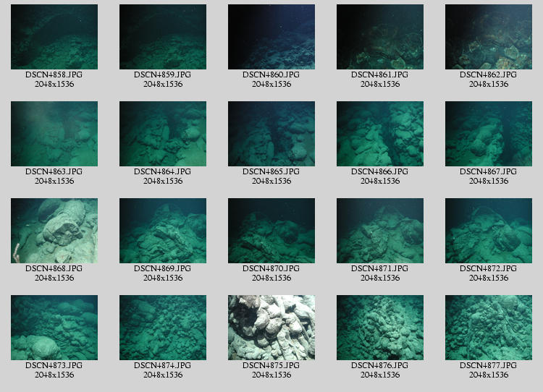Click 2048x1536 text under DSCN4872.JPG

pos(489,278)
